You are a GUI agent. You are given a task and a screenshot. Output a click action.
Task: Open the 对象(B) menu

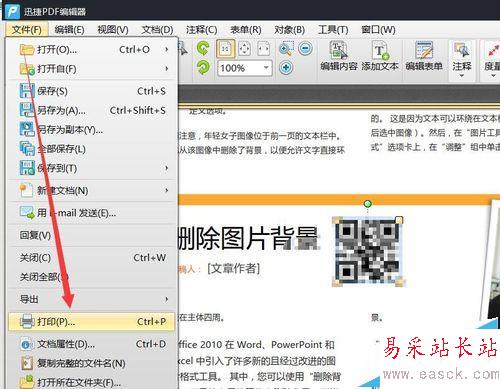click(x=289, y=30)
